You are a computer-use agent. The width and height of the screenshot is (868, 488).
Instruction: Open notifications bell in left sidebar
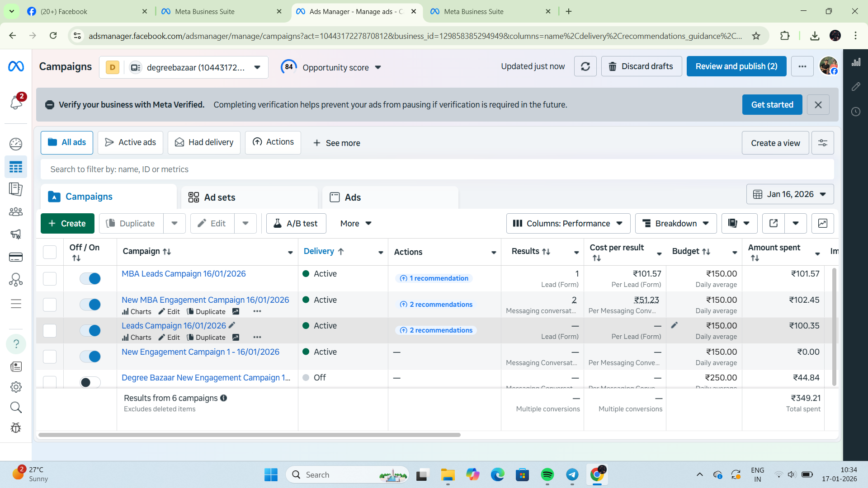16,103
